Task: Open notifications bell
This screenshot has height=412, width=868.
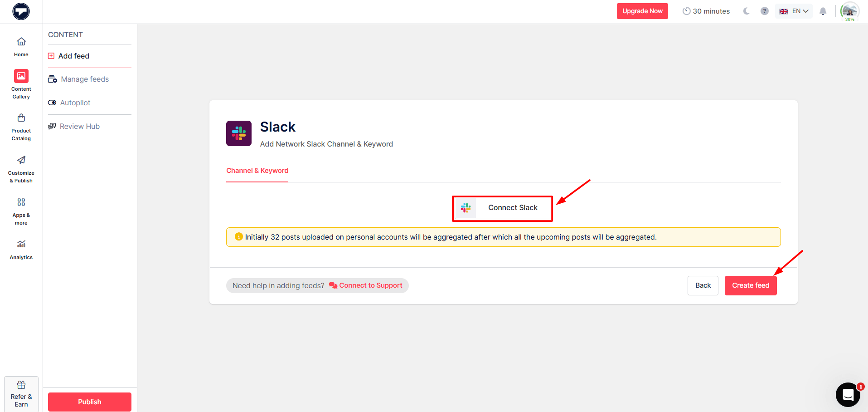Action: [823, 11]
